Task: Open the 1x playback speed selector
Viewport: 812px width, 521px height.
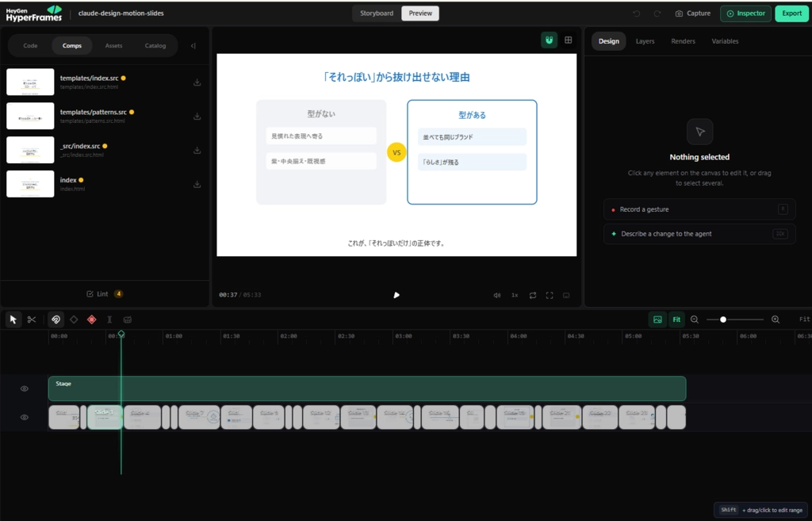Action: (x=515, y=295)
